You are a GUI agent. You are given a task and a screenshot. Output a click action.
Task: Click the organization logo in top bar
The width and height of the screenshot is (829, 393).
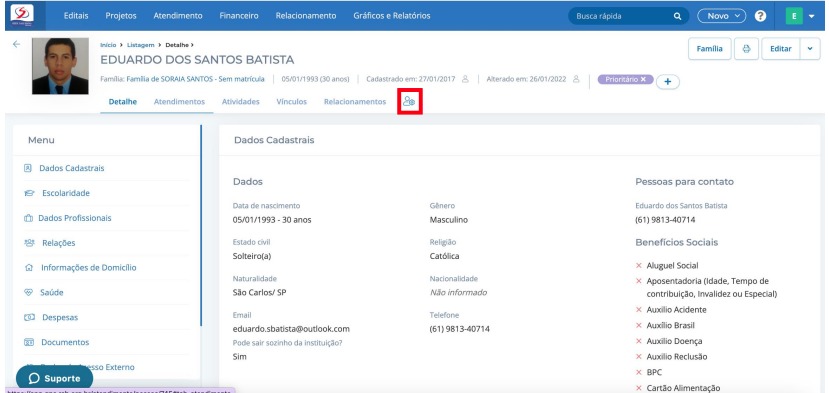(22, 15)
